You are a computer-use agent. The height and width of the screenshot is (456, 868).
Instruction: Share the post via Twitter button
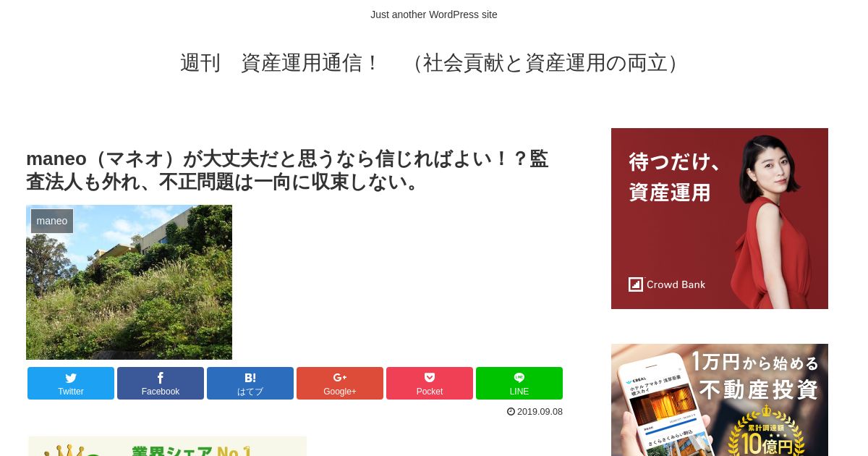click(71, 383)
